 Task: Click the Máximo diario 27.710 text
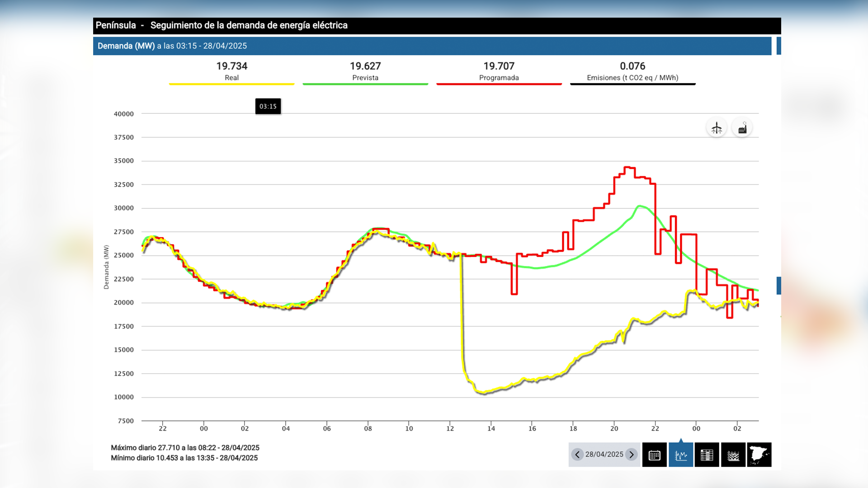[x=185, y=448]
